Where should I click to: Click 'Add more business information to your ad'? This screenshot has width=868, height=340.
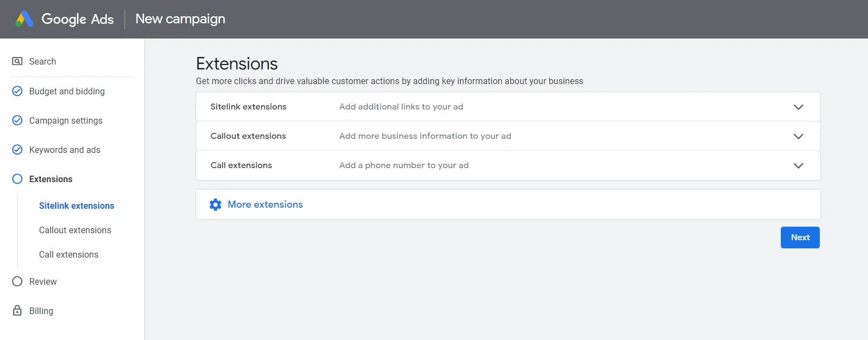[x=425, y=136]
